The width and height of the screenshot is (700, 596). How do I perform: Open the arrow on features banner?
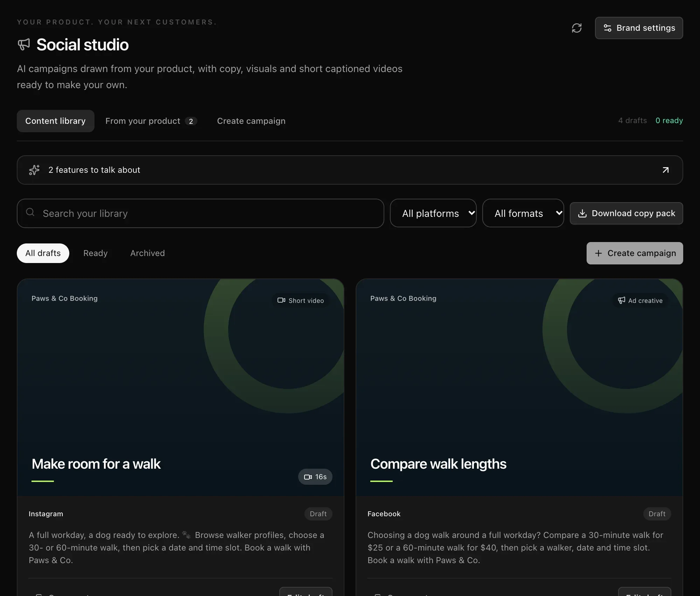pos(665,170)
